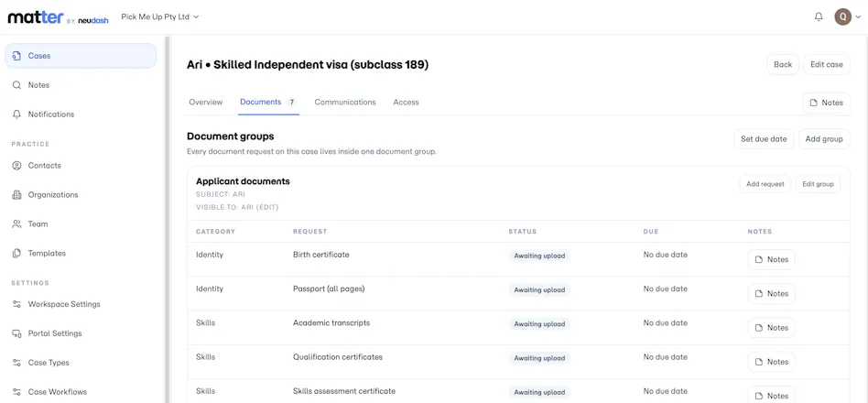Open Case Types icon
This screenshot has width=868, height=403.
tap(16, 363)
